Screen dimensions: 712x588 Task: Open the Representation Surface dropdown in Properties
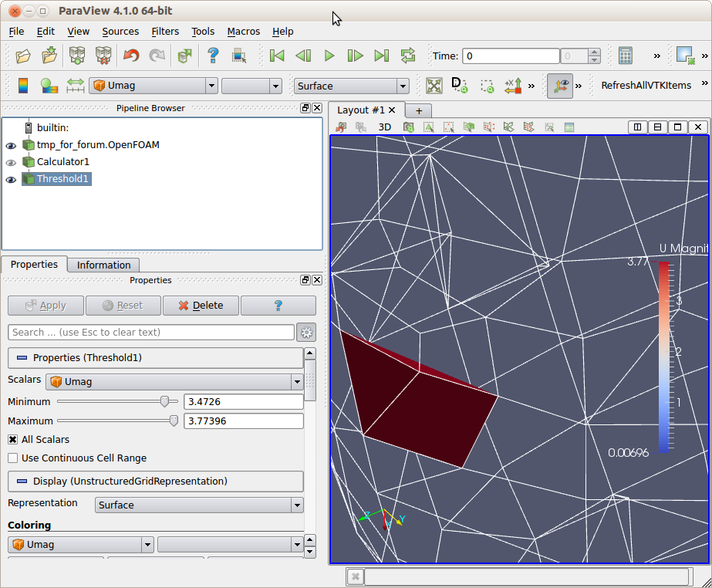pyautogui.click(x=199, y=505)
